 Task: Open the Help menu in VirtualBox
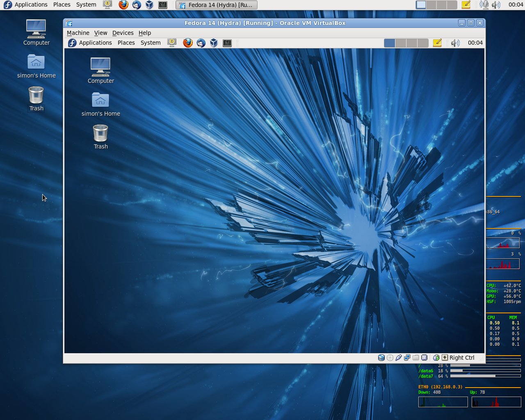coord(145,33)
